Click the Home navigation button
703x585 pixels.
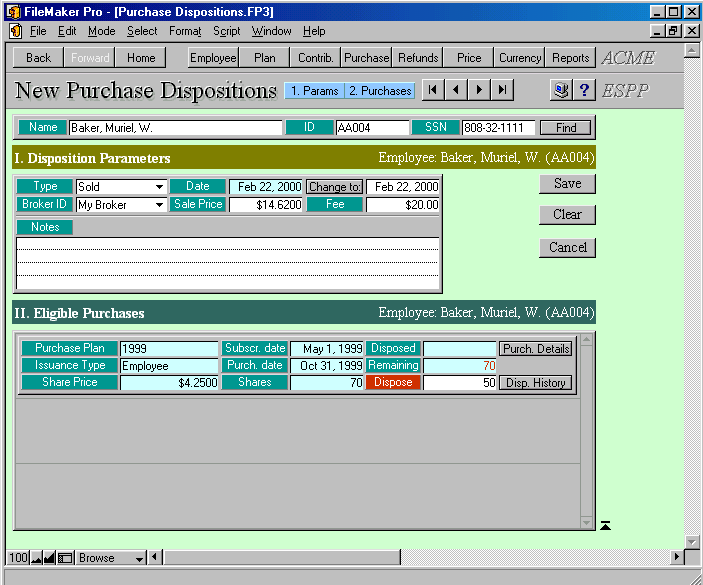(x=141, y=58)
